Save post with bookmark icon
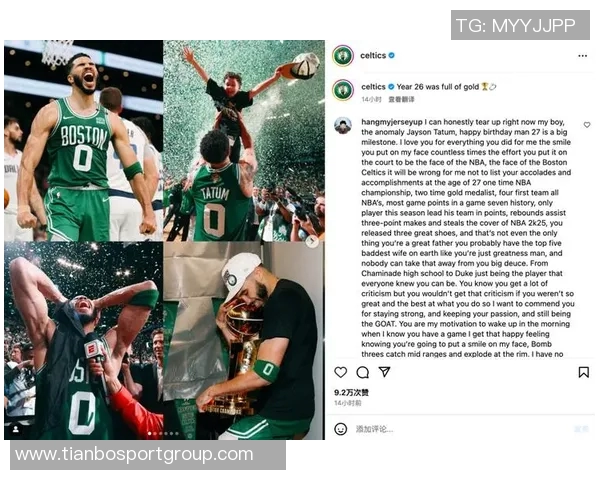This screenshot has height=480, width=600. [584, 372]
